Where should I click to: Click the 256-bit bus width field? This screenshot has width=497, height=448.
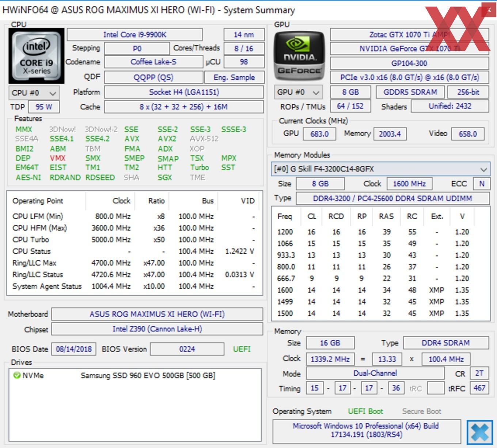468,92
